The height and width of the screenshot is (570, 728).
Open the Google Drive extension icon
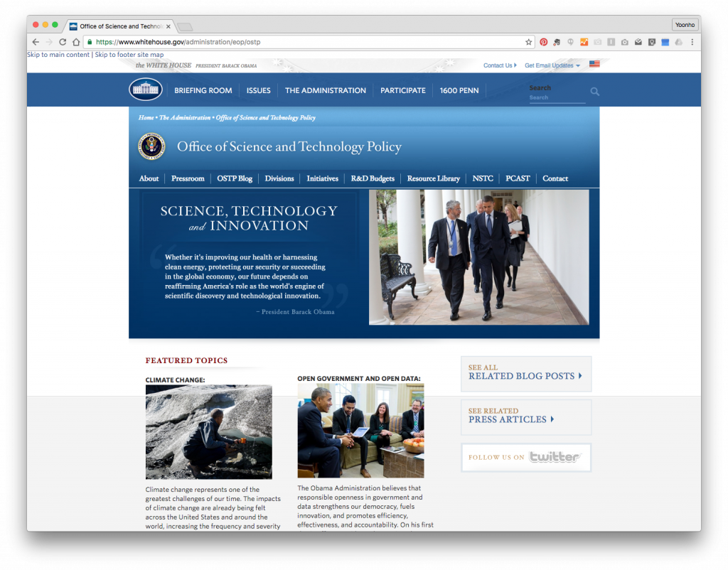coord(679,42)
